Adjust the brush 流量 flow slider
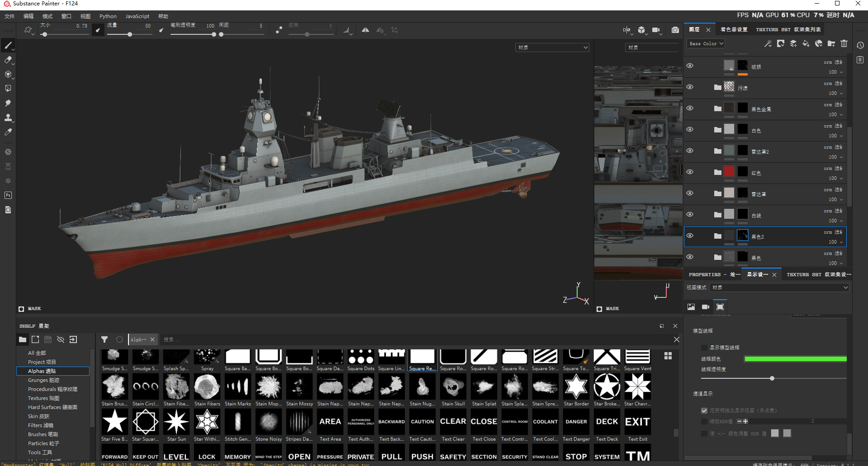This screenshot has width=868, height=466. tap(129, 34)
